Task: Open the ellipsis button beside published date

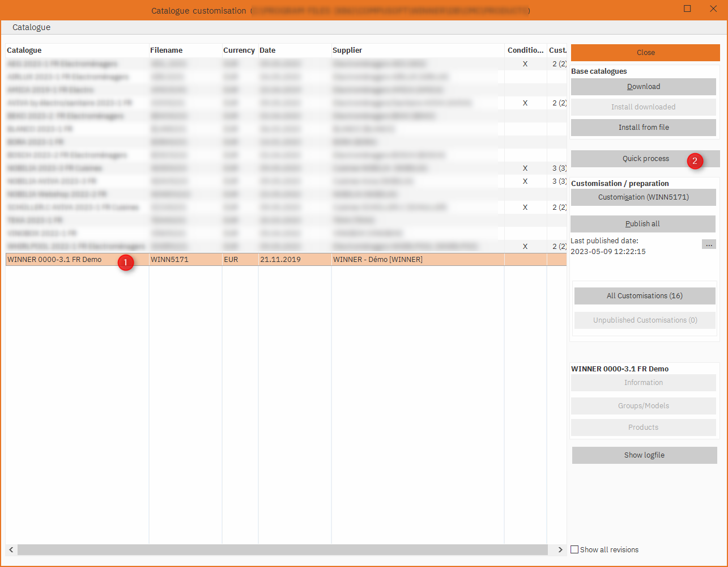Action: [708, 244]
